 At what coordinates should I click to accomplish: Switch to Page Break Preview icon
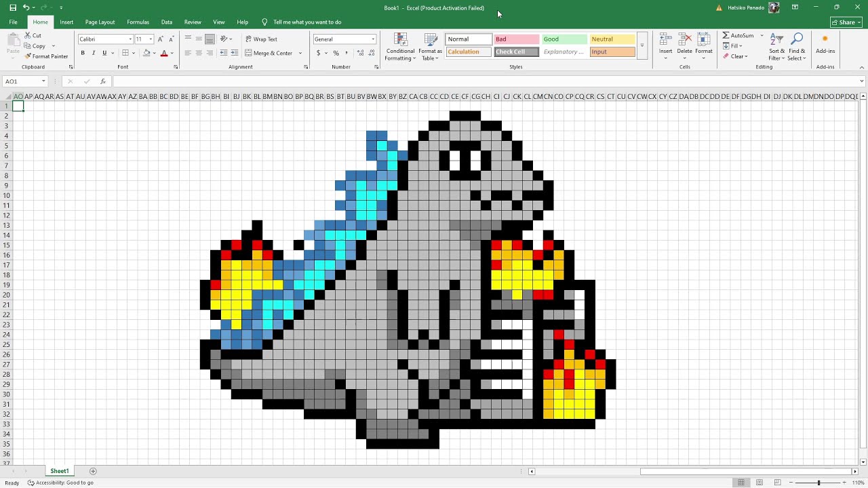pos(778,483)
